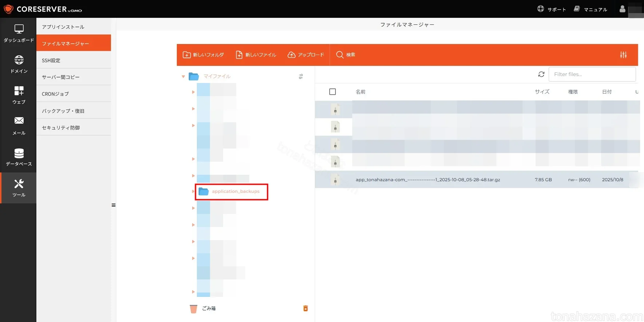644x322 pixels.
Task: Click the 新しいフォルダ button
Action: click(x=203, y=55)
